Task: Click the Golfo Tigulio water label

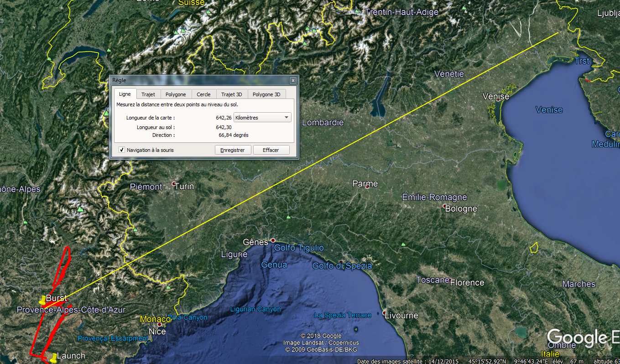Action: pyautogui.click(x=299, y=248)
